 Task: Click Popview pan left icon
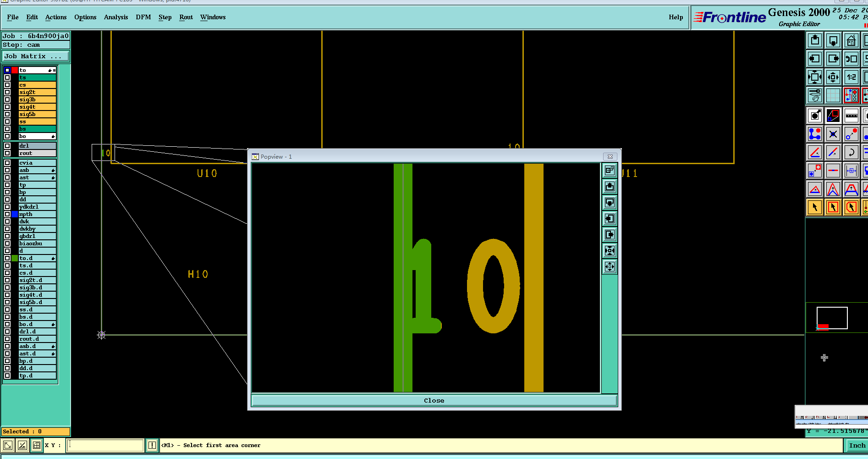[610, 219]
